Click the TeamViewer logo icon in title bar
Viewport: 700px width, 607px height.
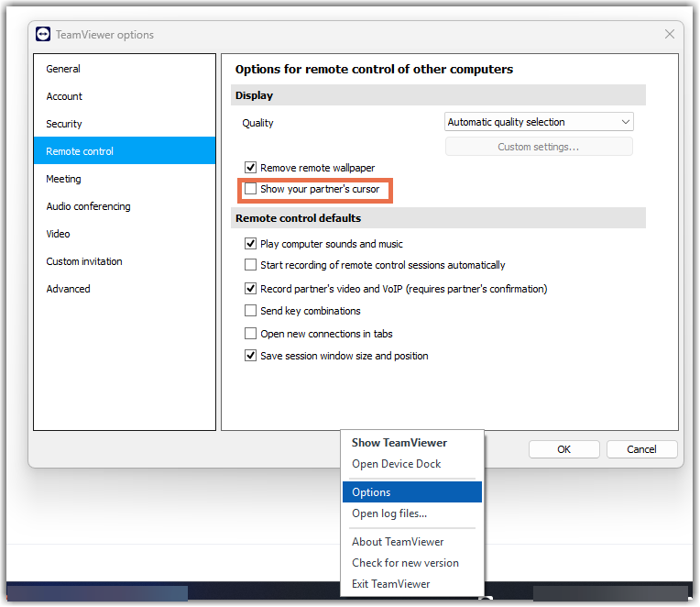[x=43, y=35]
